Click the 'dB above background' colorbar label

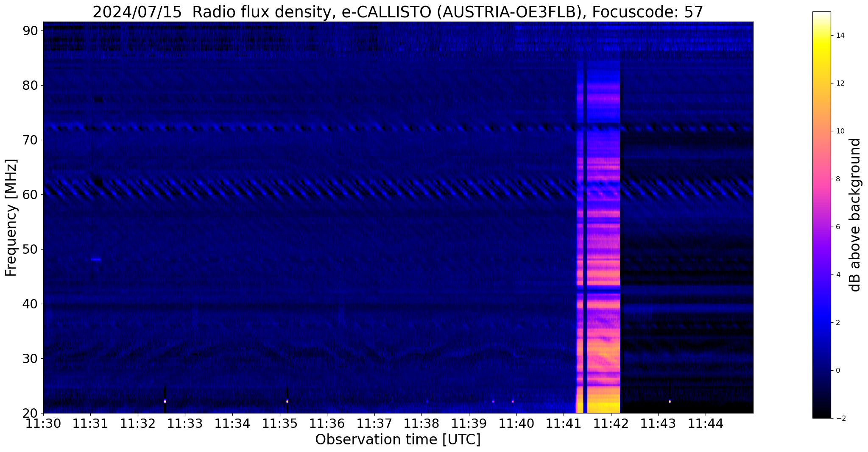[855, 215]
